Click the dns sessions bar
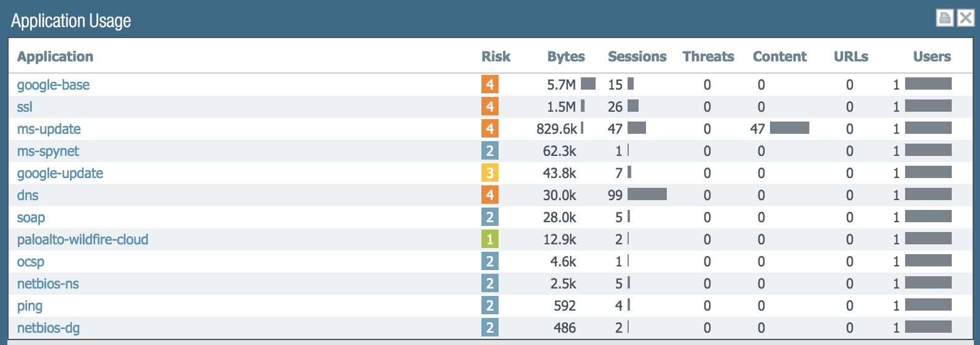 pyautogui.click(x=647, y=195)
